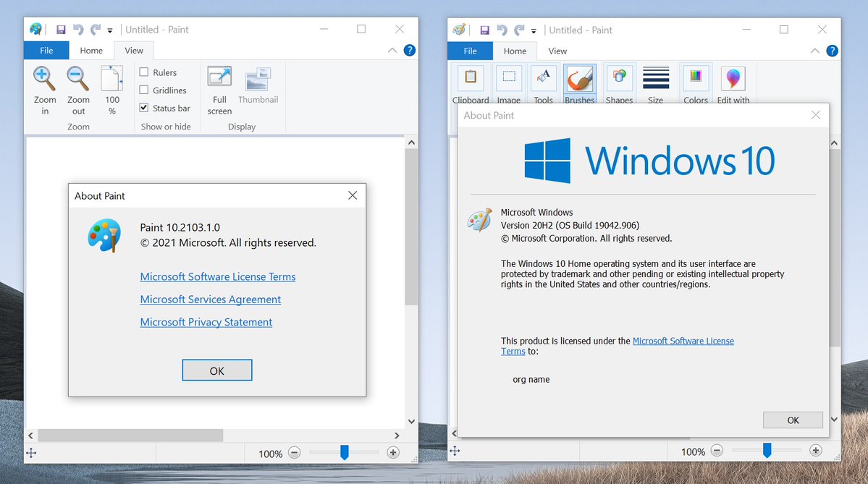Viewport: 868px width, 484px height.
Task: Open Paint help in the right window
Action: pyautogui.click(x=832, y=51)
